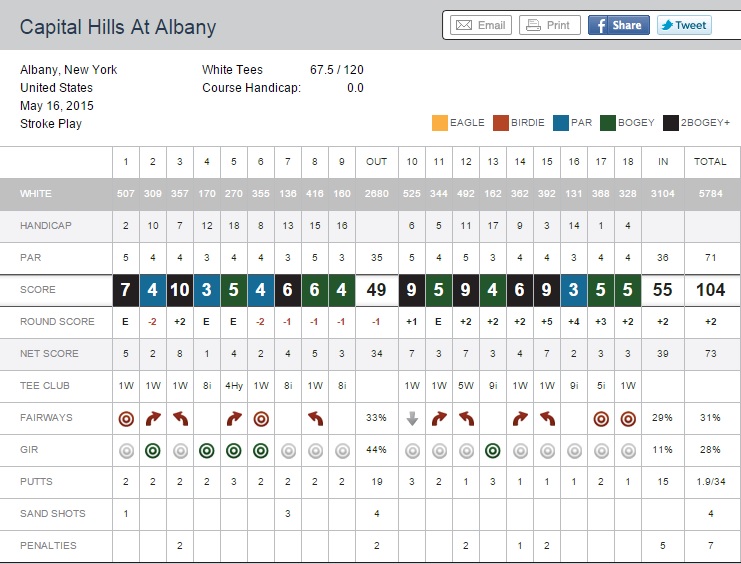Click the Print button
Viewport: 741px width, 564px height.
(550, 25)
